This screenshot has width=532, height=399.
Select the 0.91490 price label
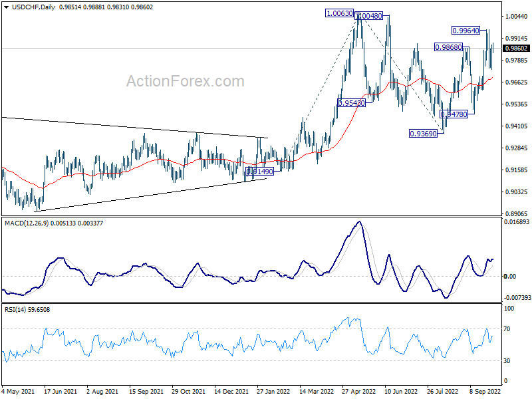coord(259,172)
